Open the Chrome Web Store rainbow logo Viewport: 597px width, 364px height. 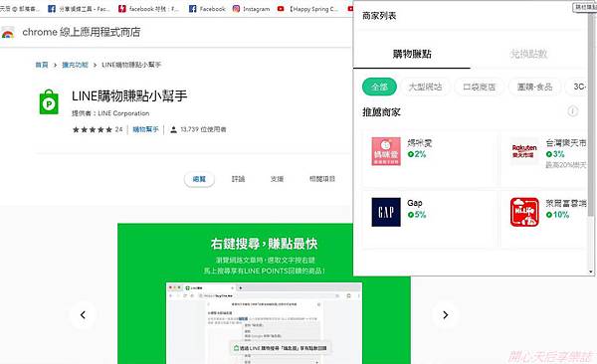[8, 33]
